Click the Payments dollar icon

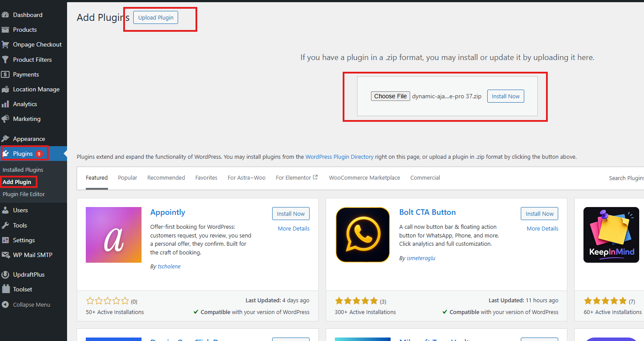(x=5, y=74)
